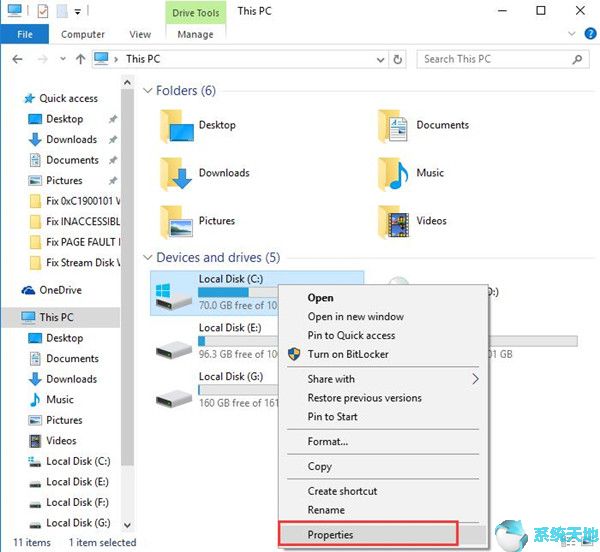The image size is (600, 552).
Task: Expand the Share with submenu
Action: coord(475,379)
